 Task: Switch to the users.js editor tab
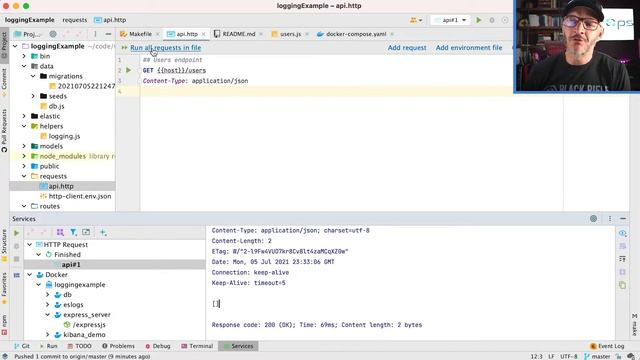(291, 34)
